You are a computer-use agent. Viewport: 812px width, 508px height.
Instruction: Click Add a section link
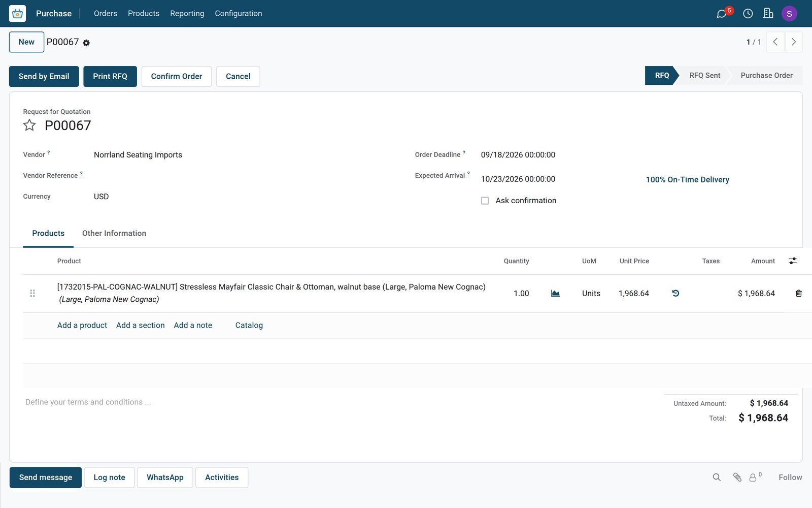tap(141, 325)
